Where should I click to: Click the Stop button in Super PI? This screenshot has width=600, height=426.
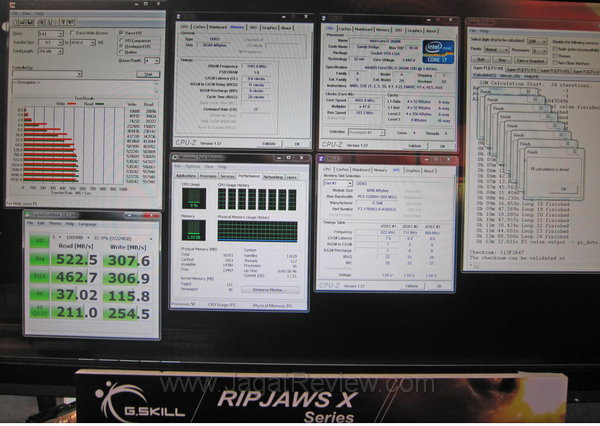point(502,60)
